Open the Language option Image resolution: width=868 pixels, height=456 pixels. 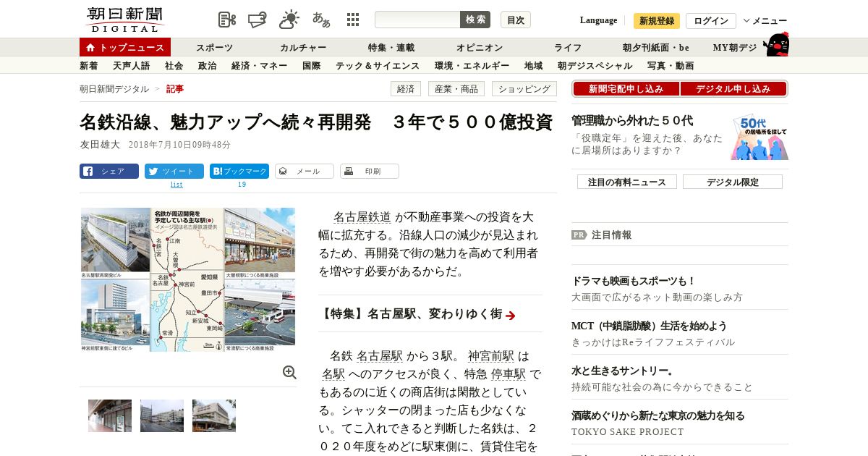tap(598, 20)
